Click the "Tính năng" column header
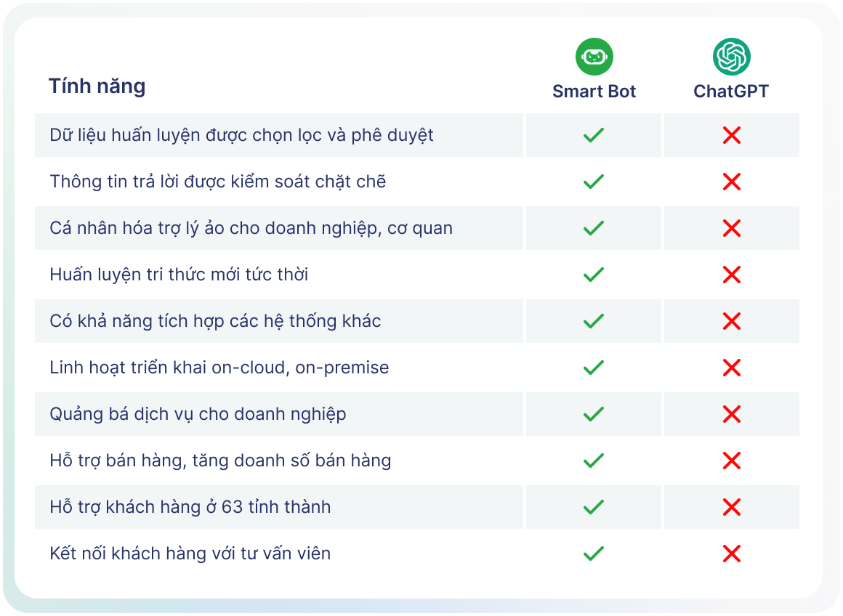Viewport: 843px width, 616px height. [97, 86]
